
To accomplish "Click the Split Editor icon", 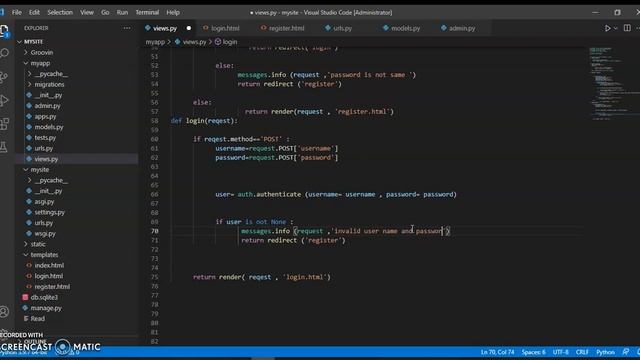I will 627,28.
